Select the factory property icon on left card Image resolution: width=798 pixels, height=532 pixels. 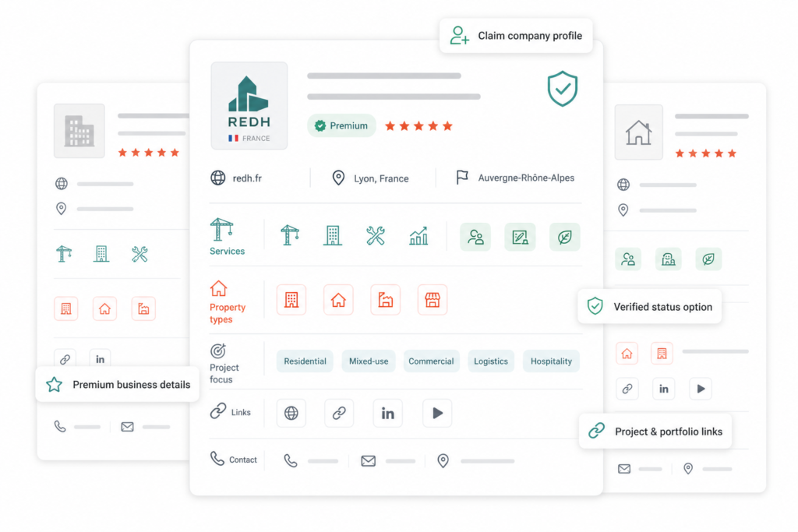pos(143,308)
